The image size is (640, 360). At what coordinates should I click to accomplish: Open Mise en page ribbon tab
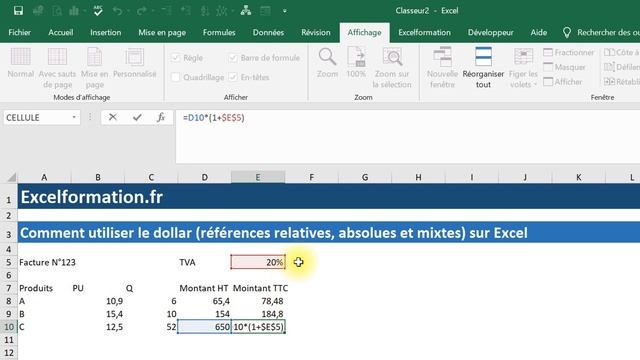point(162,32)
